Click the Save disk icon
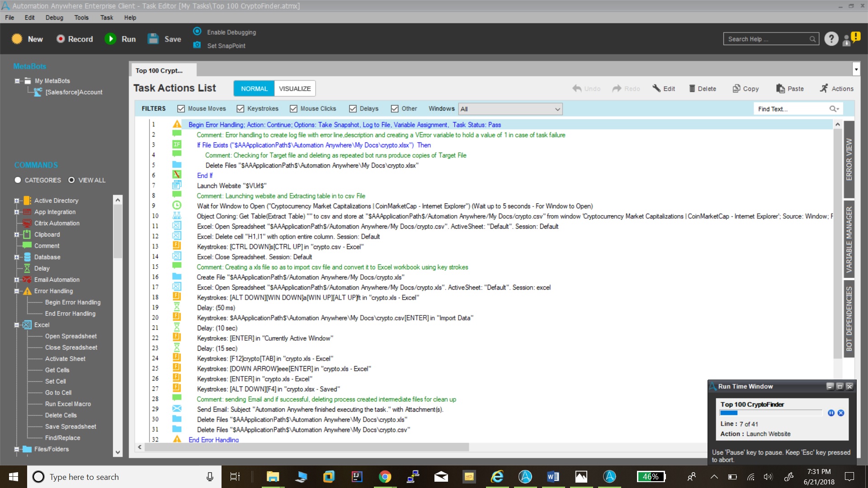The width and height of the screenshot is (868, 488). 153,39
